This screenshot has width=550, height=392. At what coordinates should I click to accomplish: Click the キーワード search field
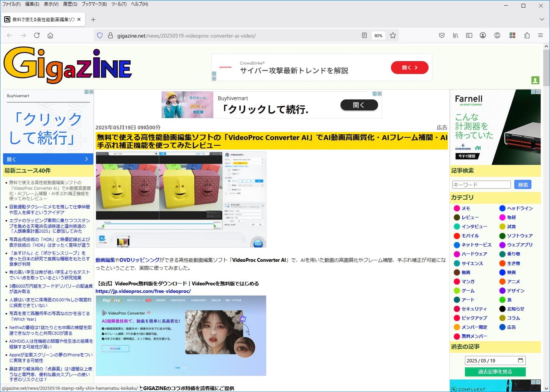coord(481,185)
